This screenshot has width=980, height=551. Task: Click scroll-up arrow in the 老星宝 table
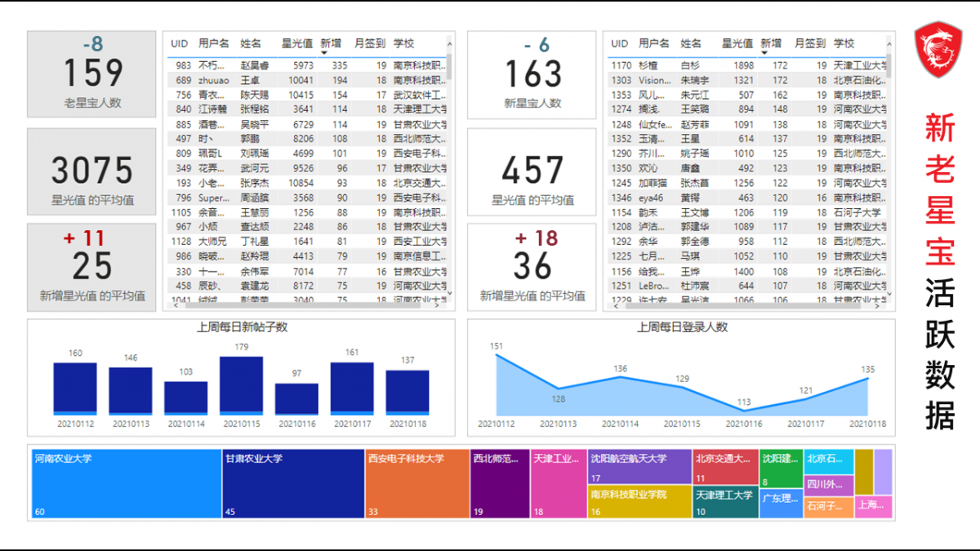click(449, 43)
